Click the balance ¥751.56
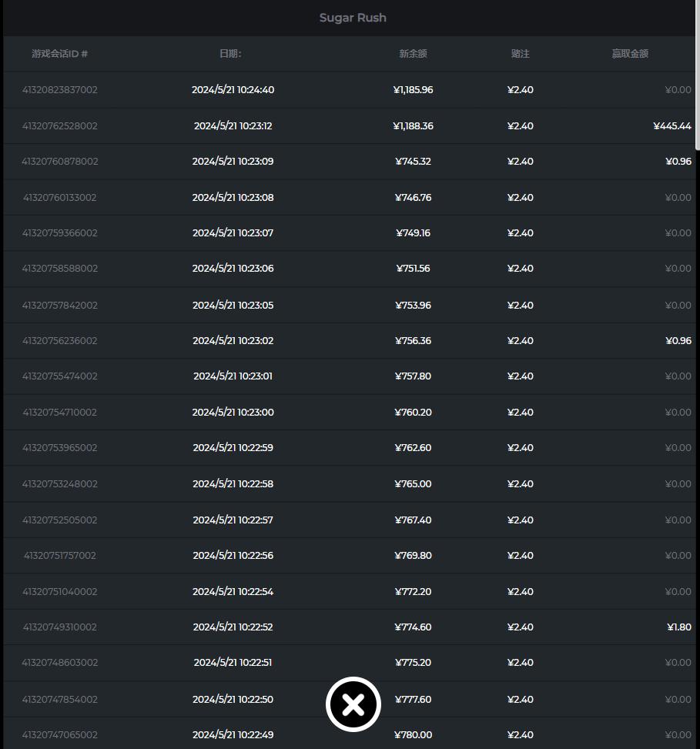The image size is (700, 749). pos(414,269)
